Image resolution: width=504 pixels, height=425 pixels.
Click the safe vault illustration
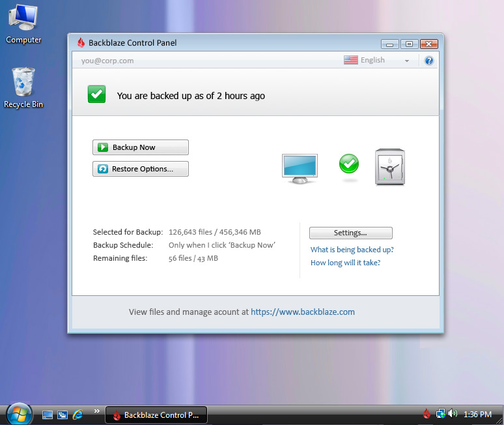[x=390, y=167]
